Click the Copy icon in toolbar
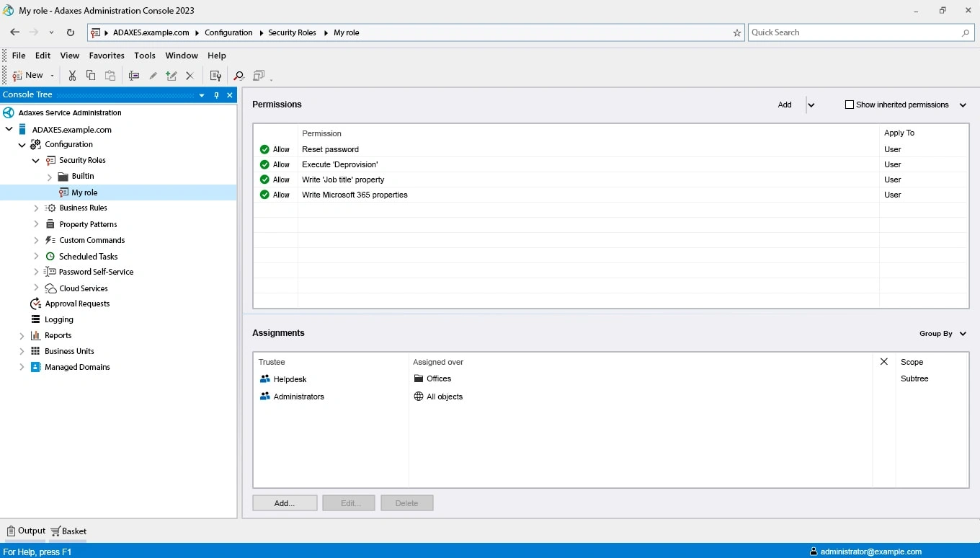Image resolution: width=980 pixels, height=558 pixels. pos(91,76)
